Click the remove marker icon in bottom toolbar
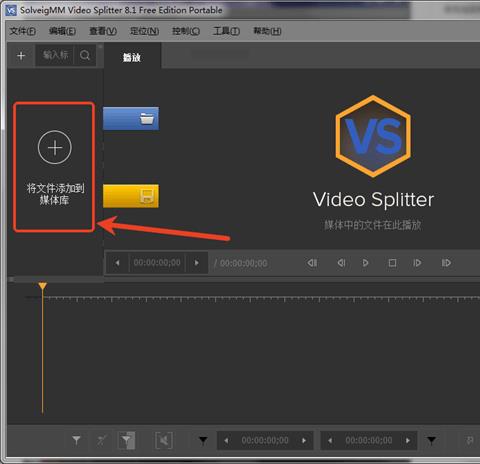The height and width of the screenshot is (464, 480). pyautogui.click(x=102, y=440)
